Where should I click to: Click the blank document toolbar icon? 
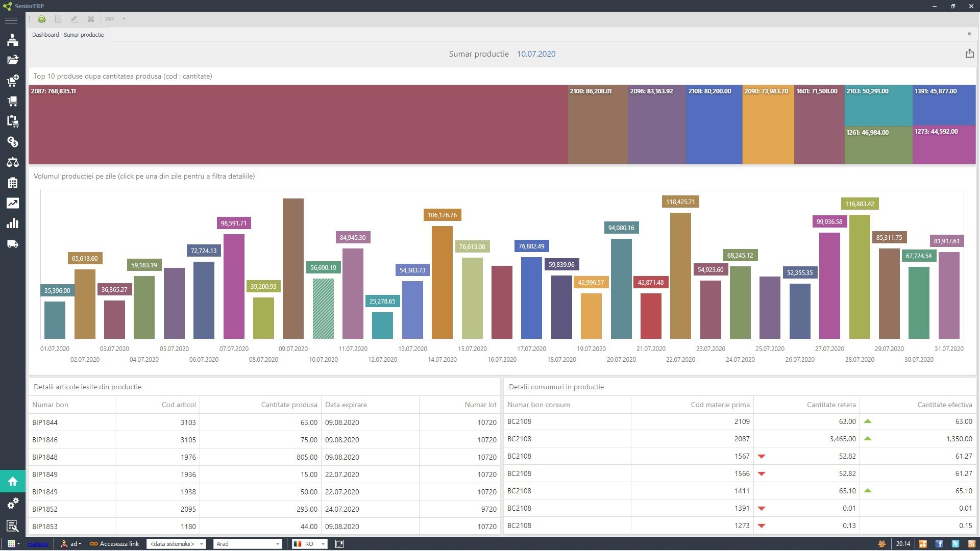[58, 19]
